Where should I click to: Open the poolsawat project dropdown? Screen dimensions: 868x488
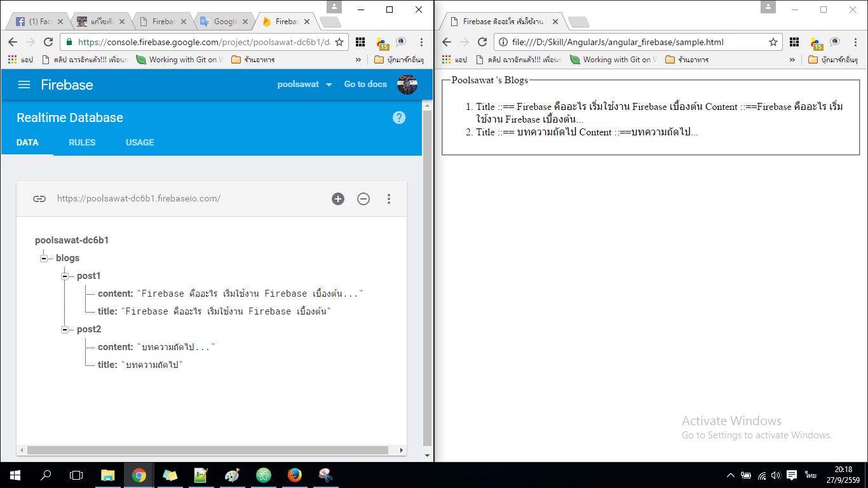click(305, 85)
